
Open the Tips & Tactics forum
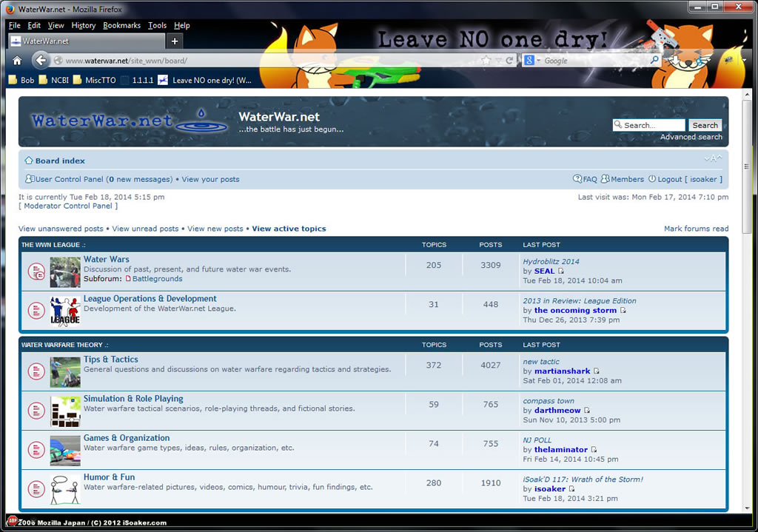[x=111, y=359]
